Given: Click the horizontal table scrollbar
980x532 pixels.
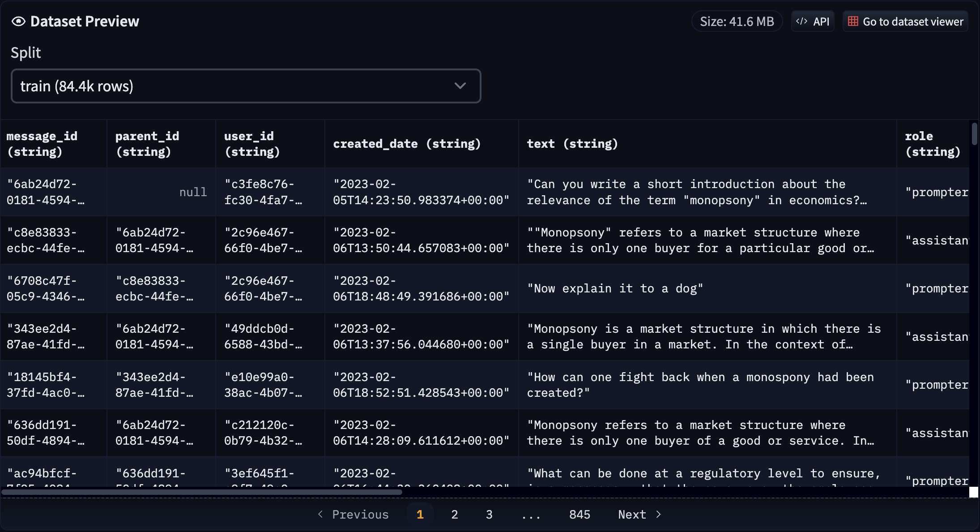Looking at the screenshot, I should (201, 492).
